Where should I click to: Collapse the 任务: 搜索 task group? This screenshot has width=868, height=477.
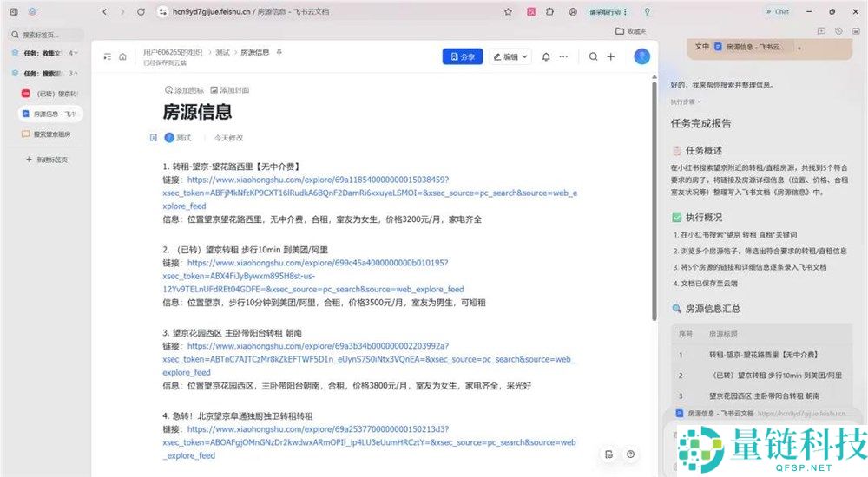pyautogui.click(x=47, y=73)
